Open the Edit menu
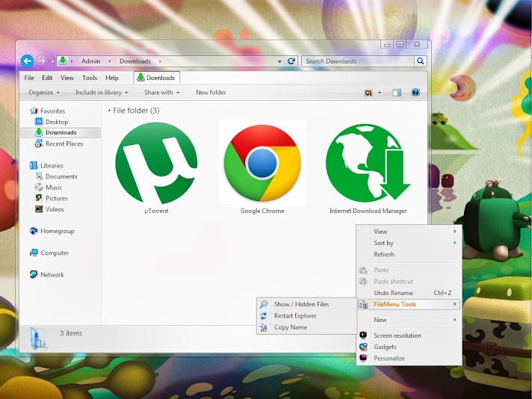This screenshot has height=399, width=532. (x=47, y=78)
